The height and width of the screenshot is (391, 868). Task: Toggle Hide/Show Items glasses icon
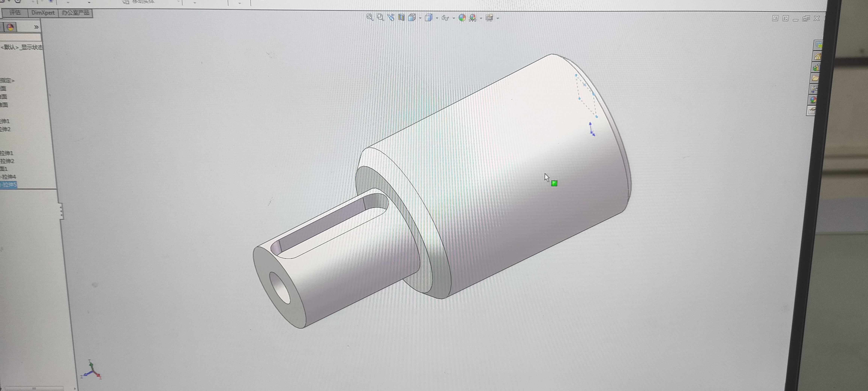tap(445, 18)
